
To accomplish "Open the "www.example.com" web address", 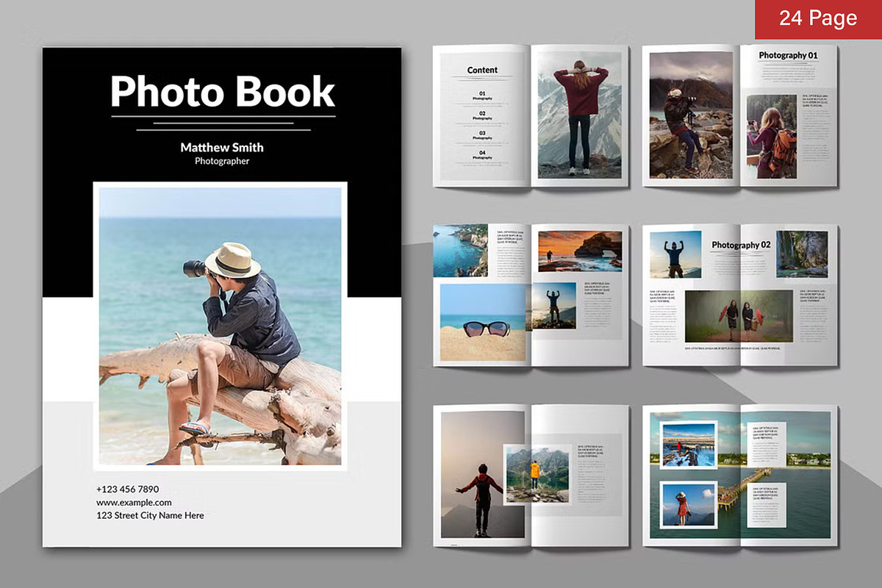I will click(134, 502).
